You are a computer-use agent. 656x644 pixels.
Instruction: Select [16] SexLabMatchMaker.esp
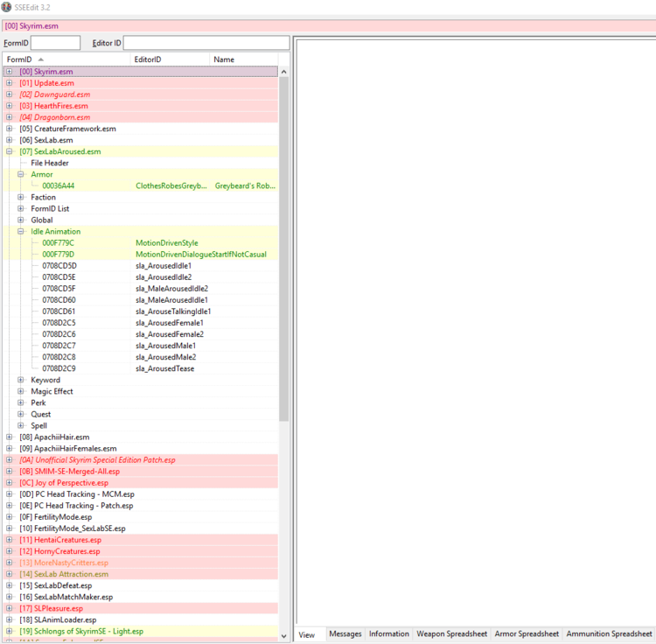141,597
